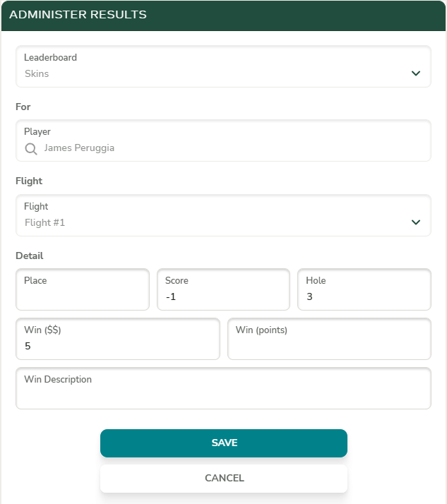Edit the Score field showing -1
Screen dimensions: 447x504
pos(223,296)
